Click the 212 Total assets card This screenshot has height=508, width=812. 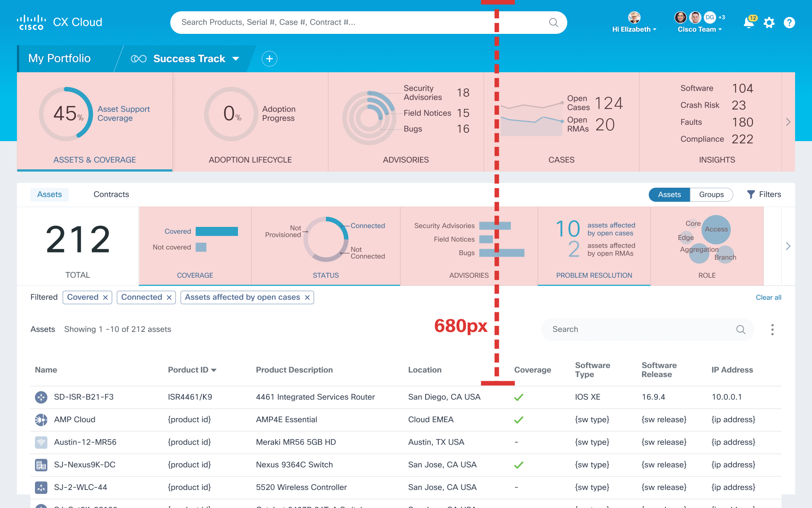[x=78, y=246]
